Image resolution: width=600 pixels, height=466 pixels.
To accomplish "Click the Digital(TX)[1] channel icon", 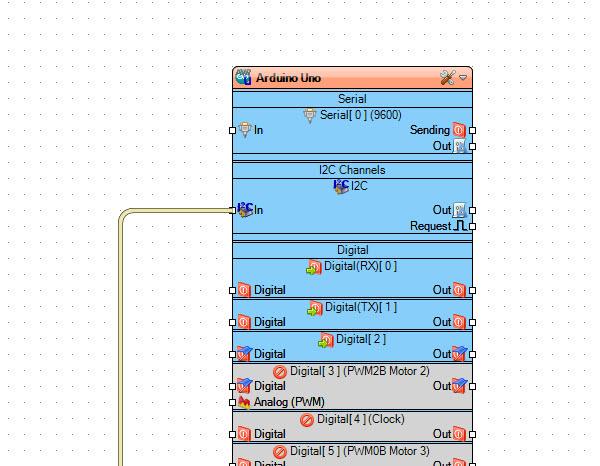I will tap(315, 308).
